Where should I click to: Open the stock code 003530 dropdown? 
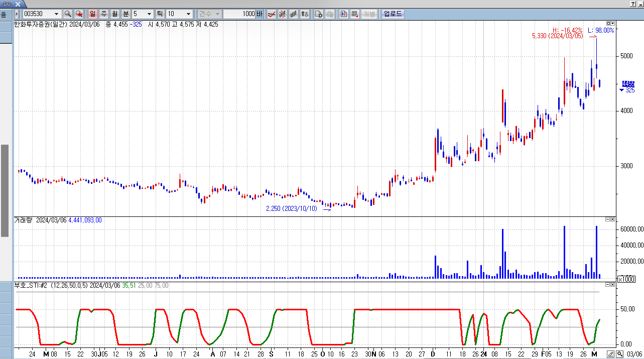(56, 14)
